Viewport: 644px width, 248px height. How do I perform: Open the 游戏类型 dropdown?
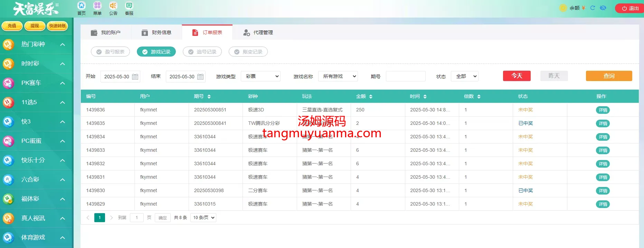261,76
